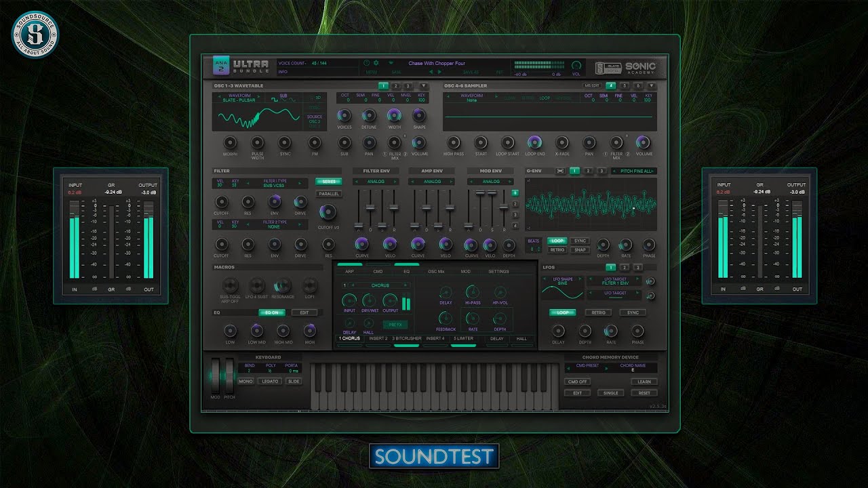Click the master VOL knob
Image resolution: width=868 pixels, height=488 pixels.
click(576, 65)
